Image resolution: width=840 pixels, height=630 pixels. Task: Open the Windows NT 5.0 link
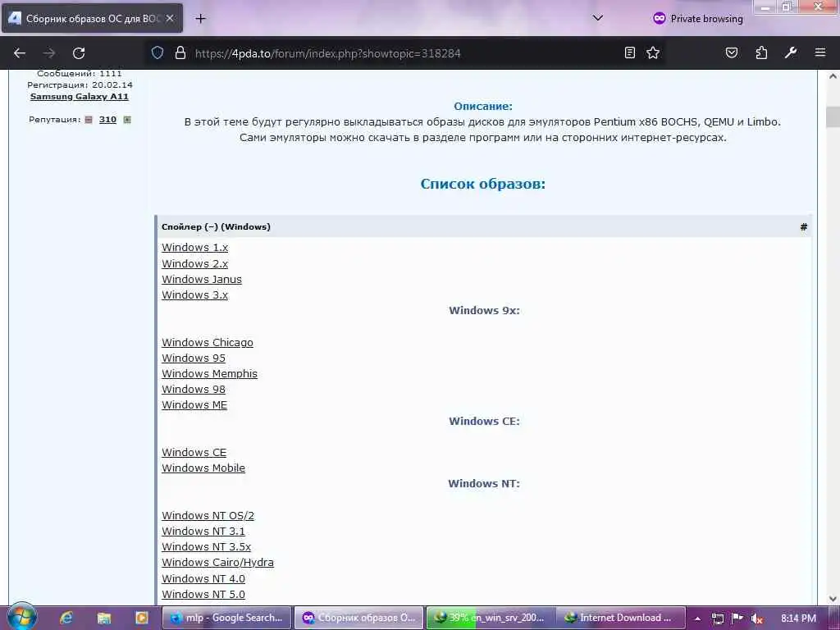tap(203, 594)
